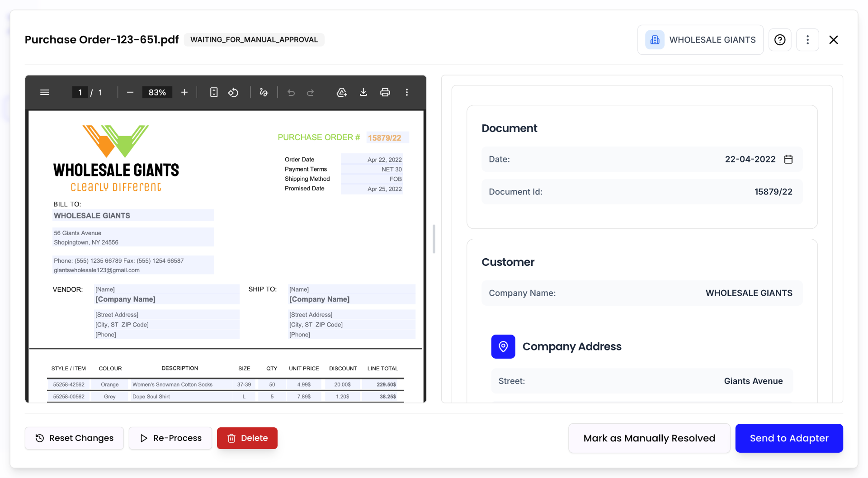Screen dimensions: 868x478
Task: Click the 56 Giants Avenue address line
Action: [x=78, y=233]
